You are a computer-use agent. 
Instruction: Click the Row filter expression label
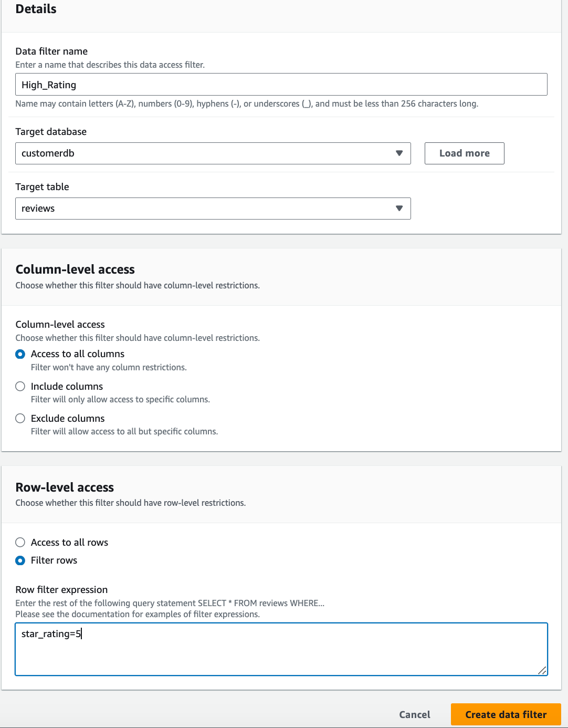(61, 590)
